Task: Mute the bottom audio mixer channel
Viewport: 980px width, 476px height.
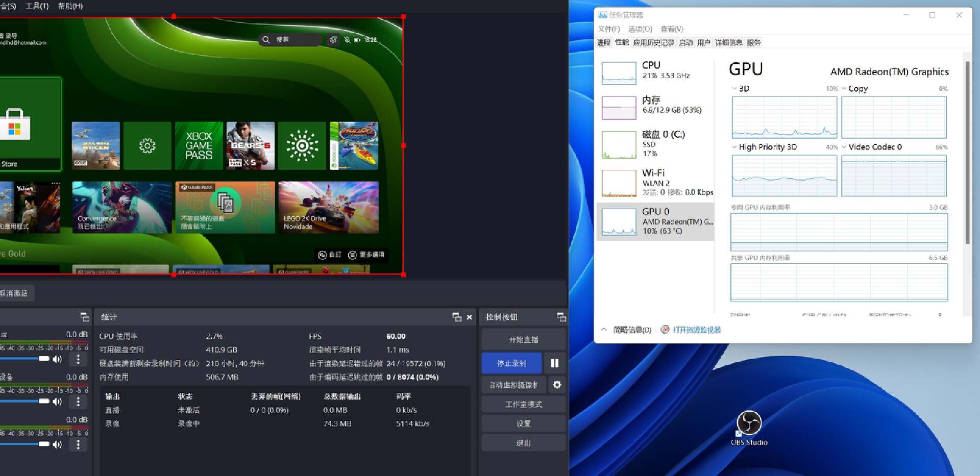Action: [58, 444]
